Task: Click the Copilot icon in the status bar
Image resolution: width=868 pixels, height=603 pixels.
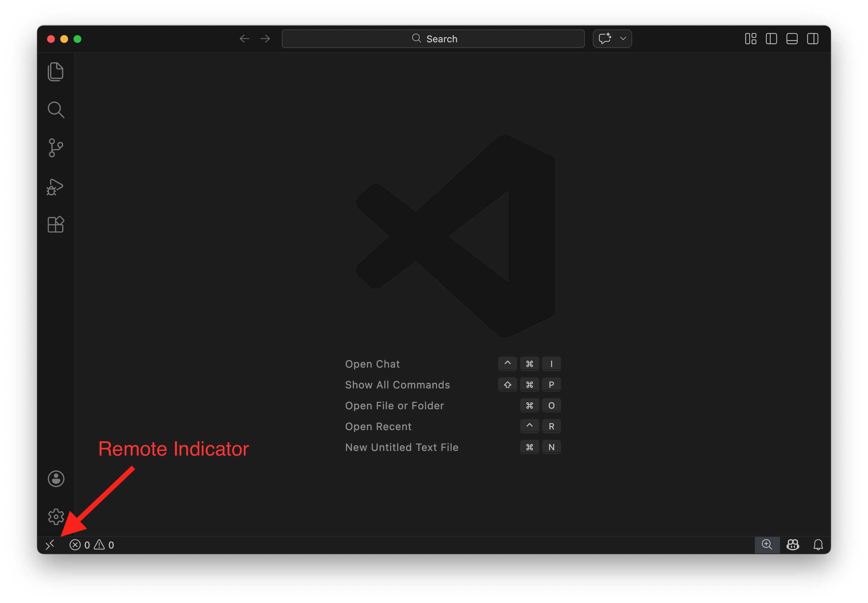Action: coord(793,544)
